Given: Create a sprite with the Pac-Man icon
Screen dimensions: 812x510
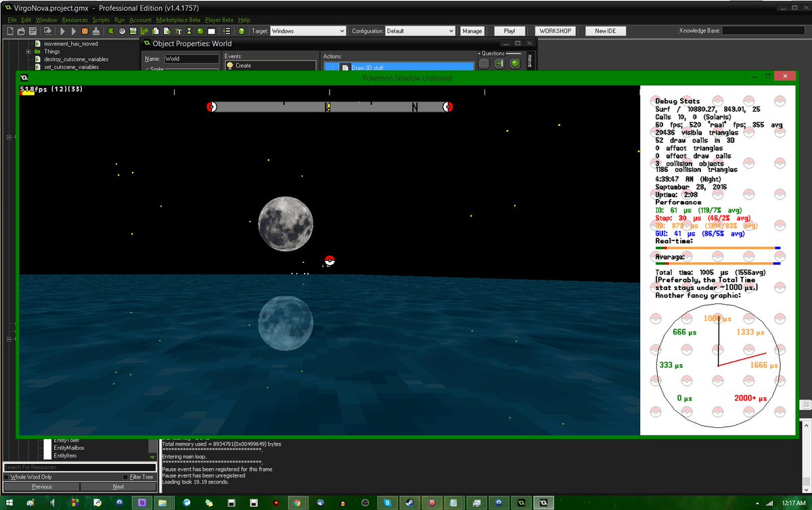Looking at the screenshot, I should pos(112,31).
